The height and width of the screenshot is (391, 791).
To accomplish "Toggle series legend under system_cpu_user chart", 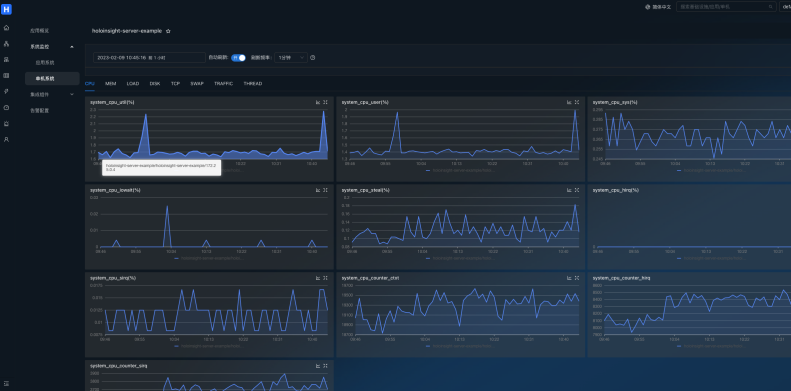I will click(x=460, y=171).
